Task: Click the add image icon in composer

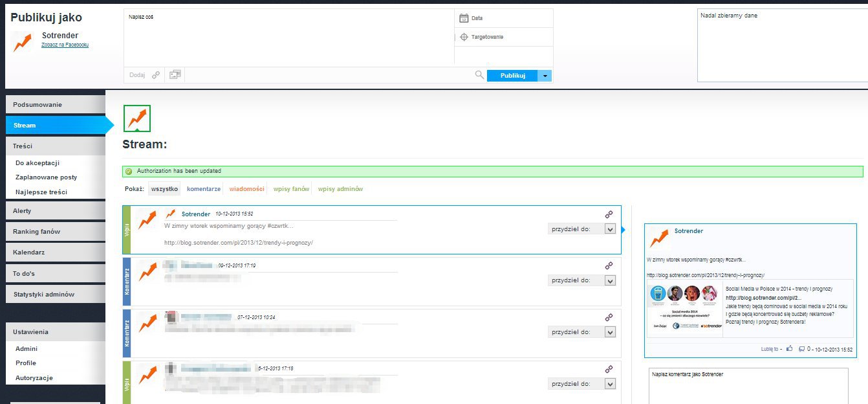Action: pos(175,75)
